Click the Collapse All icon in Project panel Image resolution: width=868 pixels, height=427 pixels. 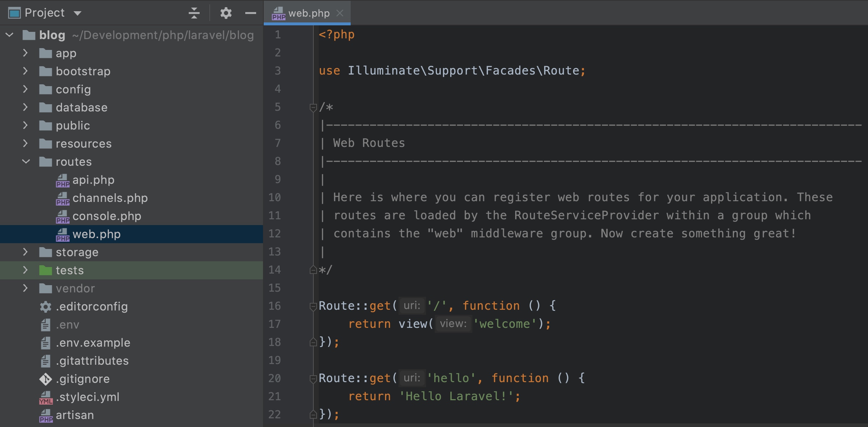[194, 13]
